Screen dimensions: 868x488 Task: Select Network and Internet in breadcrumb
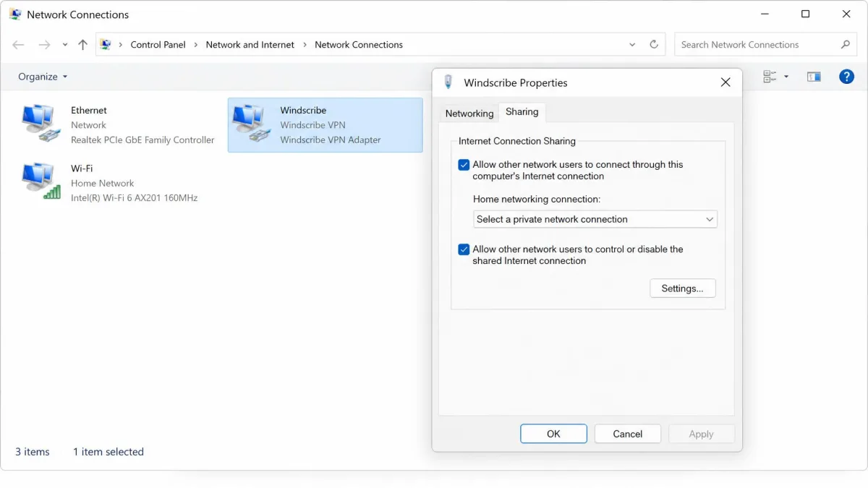coord(250,45)
